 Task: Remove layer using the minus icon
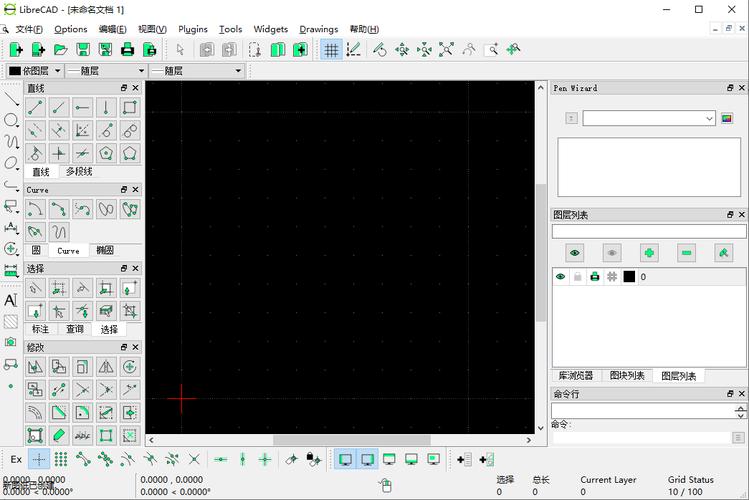click(686, 254)
